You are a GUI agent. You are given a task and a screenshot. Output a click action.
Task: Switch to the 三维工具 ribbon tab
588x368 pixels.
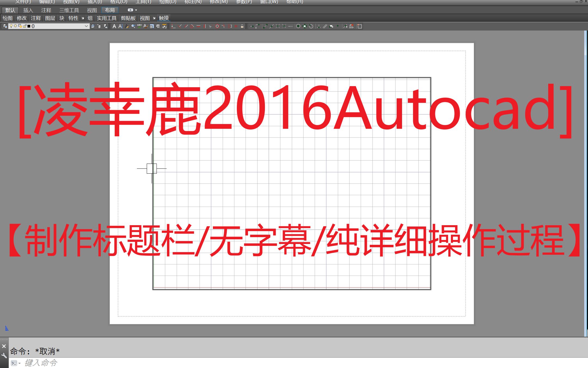(69, 10)
